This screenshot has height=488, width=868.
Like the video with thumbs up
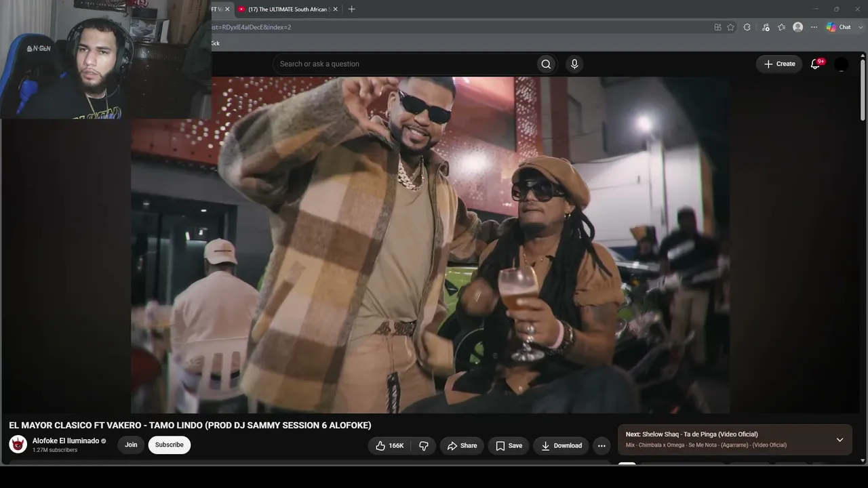click(x=389, y=445)
